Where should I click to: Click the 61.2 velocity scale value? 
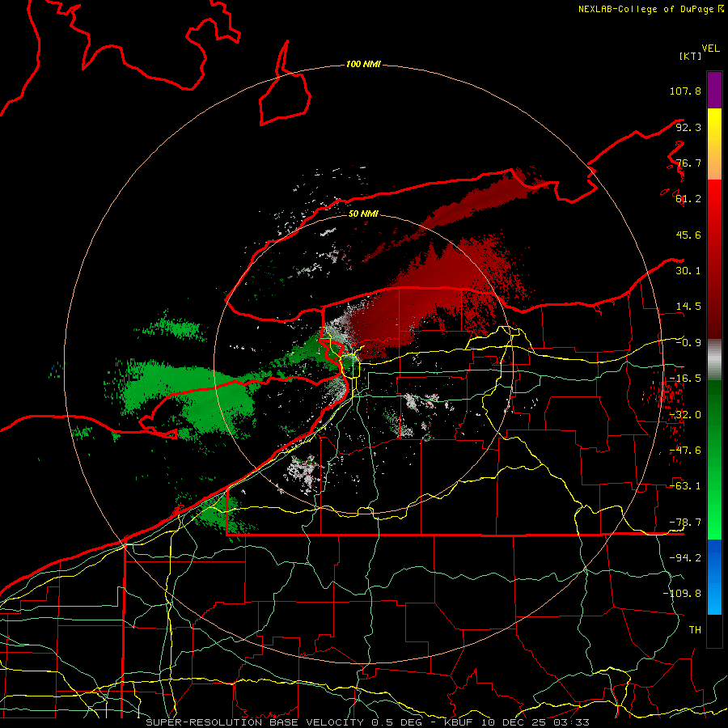(x=688, y=199)
